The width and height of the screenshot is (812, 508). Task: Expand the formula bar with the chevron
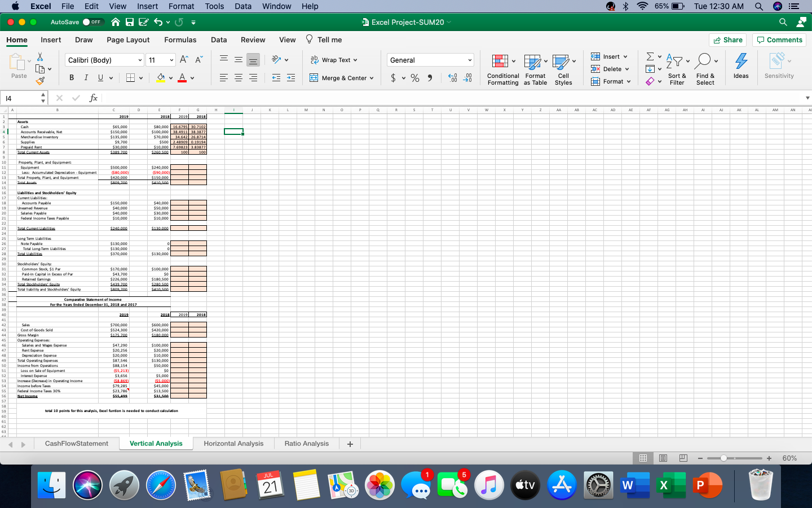807,98
